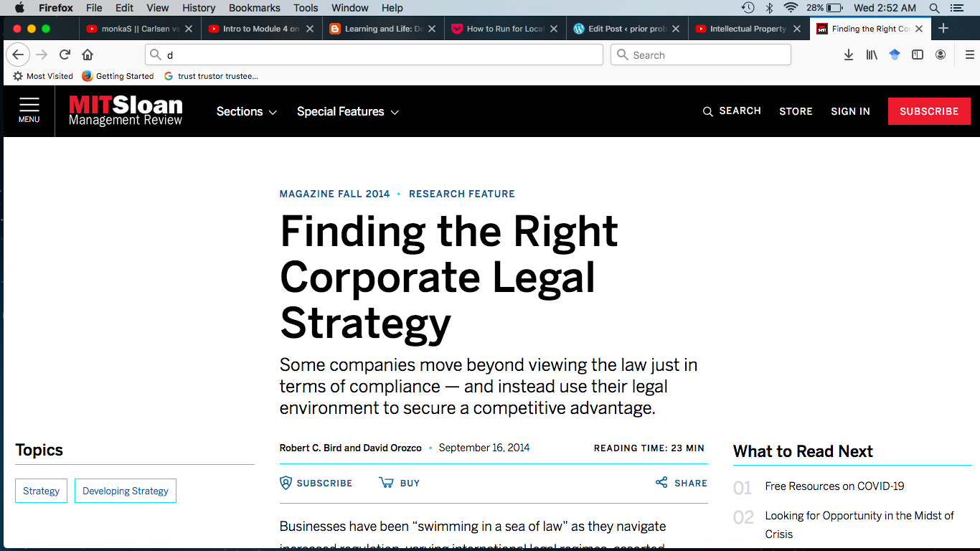Image resolution: width=980 pixels, height=551 pixels.
Task: Open the Bookmarks menu in menu bar
Action: (254, 8)
